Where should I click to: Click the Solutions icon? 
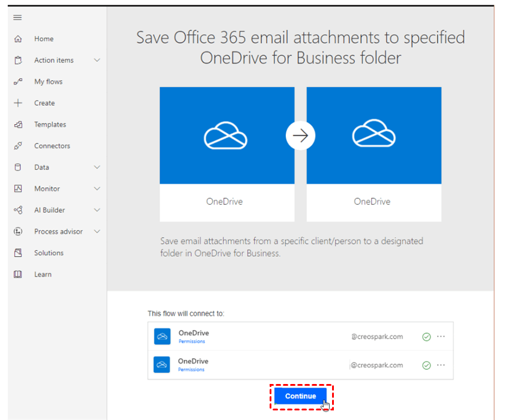(18, 253)
